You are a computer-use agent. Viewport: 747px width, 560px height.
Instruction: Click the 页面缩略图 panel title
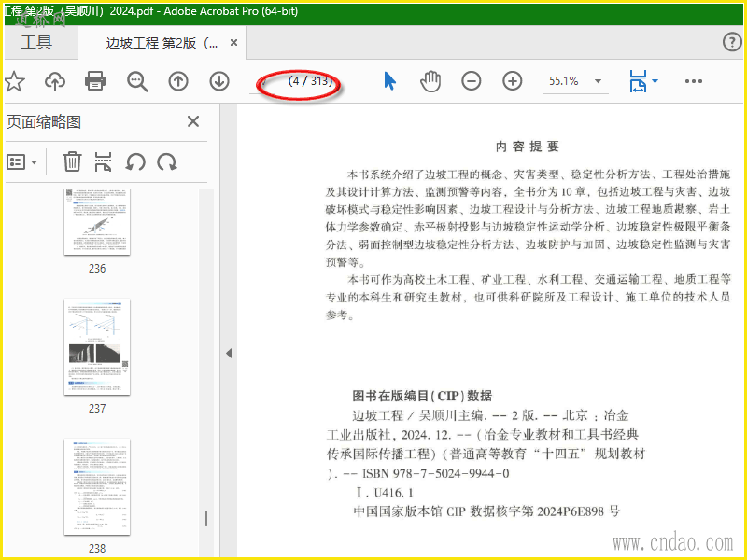tap(43, 122)
